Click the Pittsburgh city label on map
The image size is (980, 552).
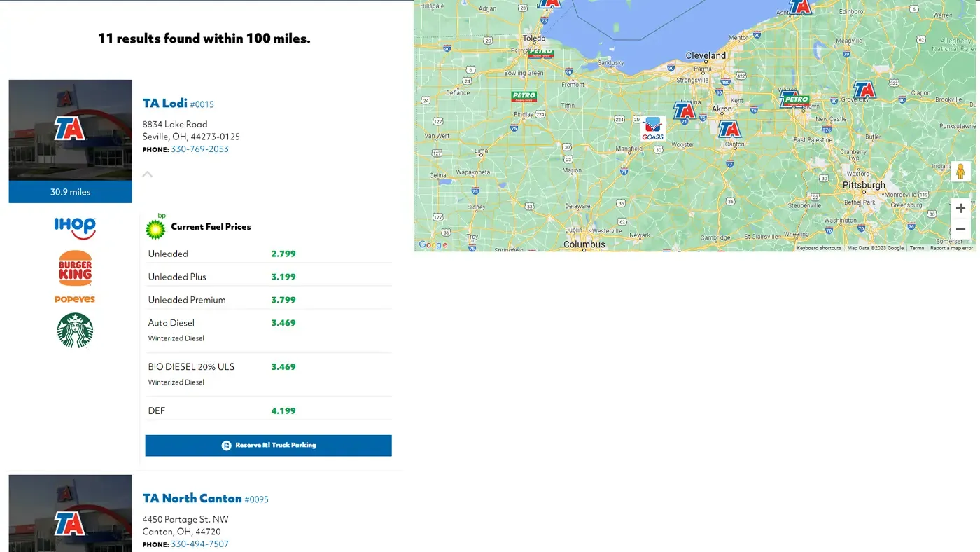click(x=864, y=185)
